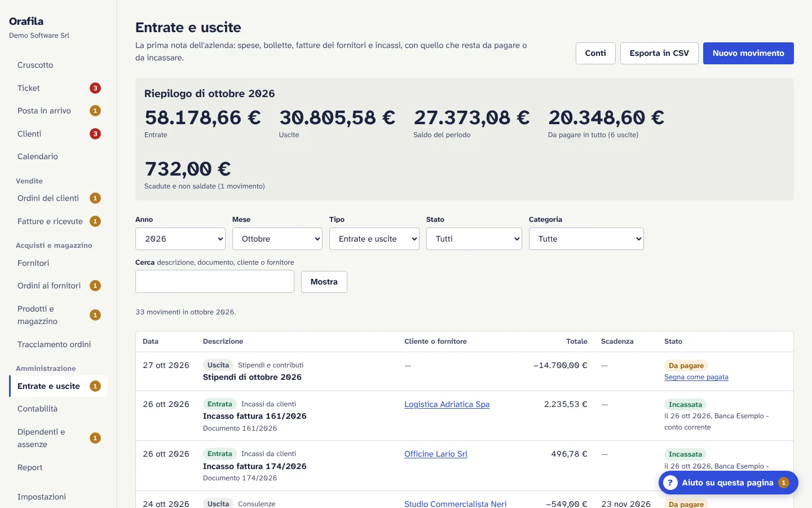
Task: Open the Stato filter dropdown
Action: click(474, 239)
